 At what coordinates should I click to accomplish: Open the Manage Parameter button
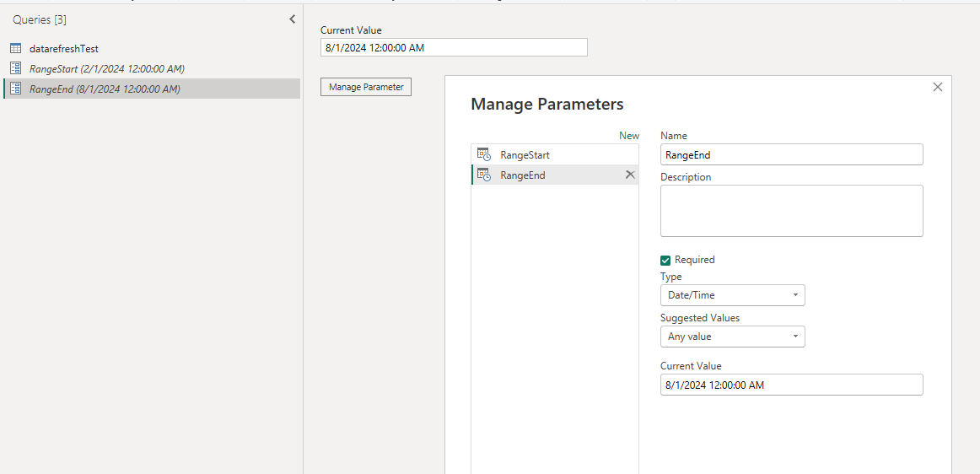pos(366,87)
